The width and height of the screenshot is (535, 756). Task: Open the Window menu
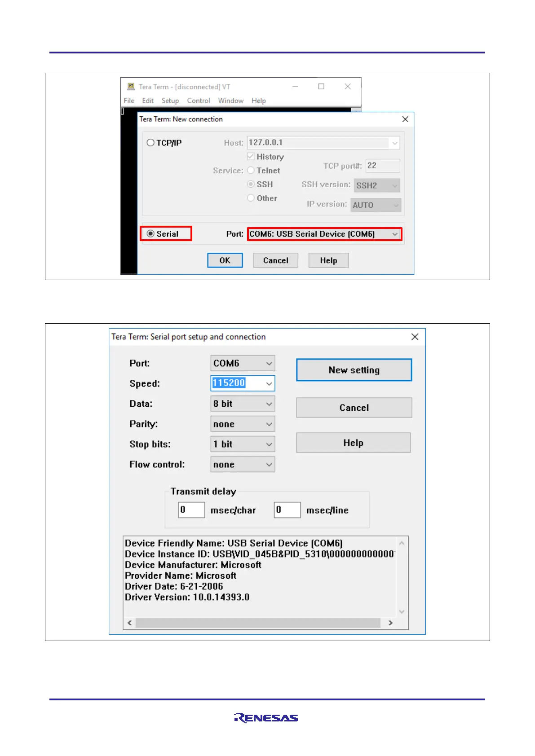click(231, 101)
